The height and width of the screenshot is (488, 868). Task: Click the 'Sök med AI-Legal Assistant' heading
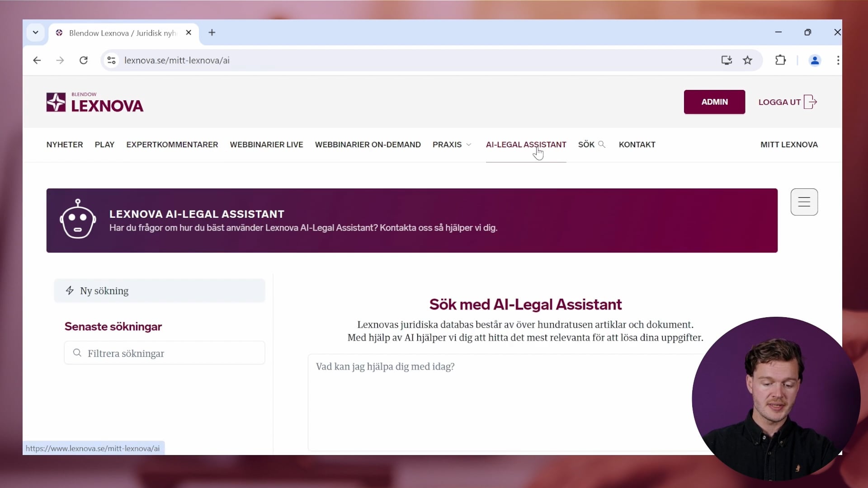pos(525,305)
